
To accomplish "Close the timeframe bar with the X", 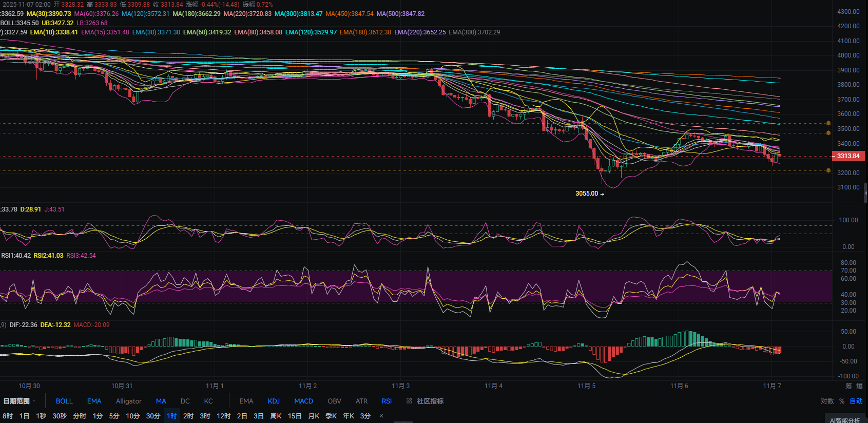I will click(381, 416).
